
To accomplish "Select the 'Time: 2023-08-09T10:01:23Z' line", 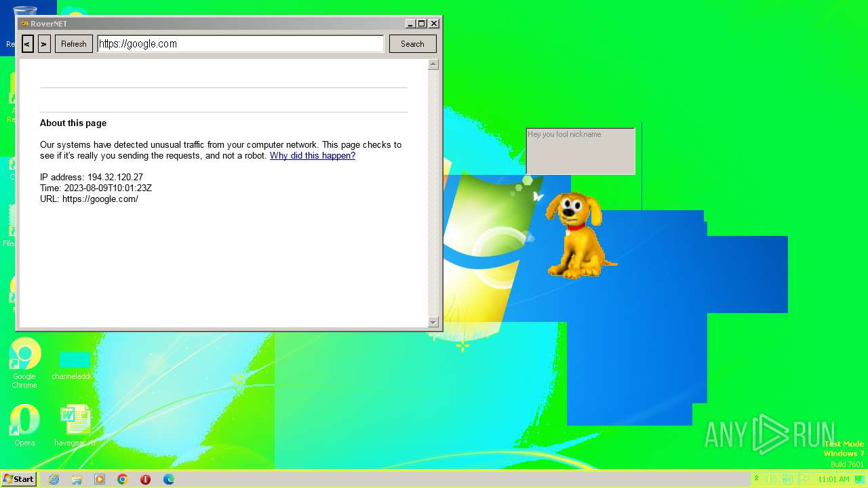I will point(96,188).
